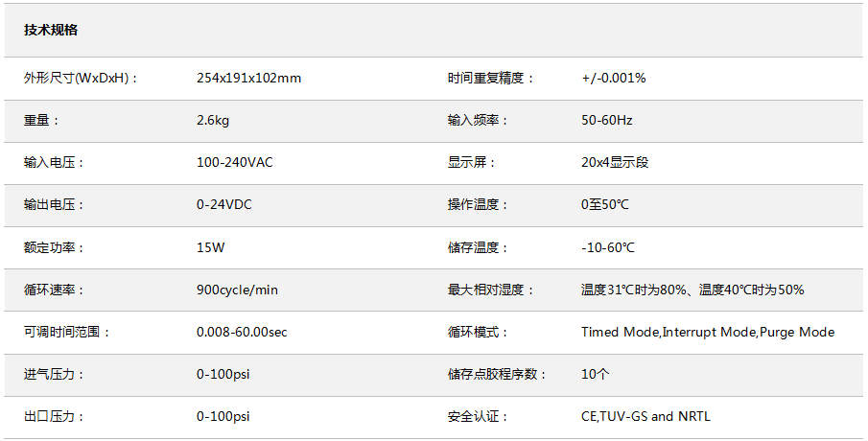Viewport: 868px width, 441px height.
Task: Select the +/-0.001% precision value
Action: [613, 79]
